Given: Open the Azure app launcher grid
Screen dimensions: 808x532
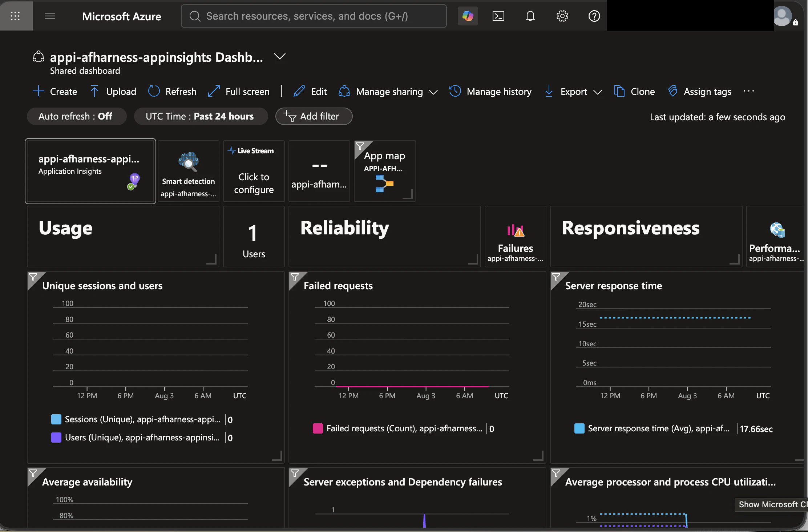Looking at the screenshot, I should [15, 16].
